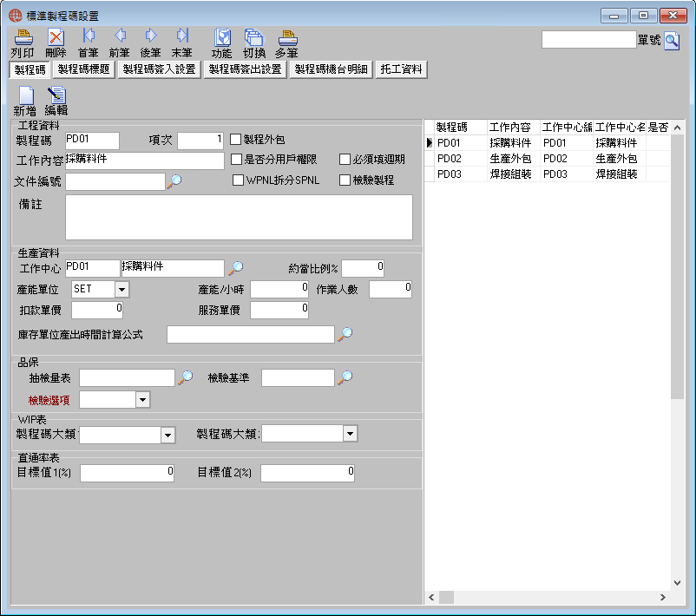Click the 服務單價 input field
This screenshot has width=696, height=616.
[279, 310]
